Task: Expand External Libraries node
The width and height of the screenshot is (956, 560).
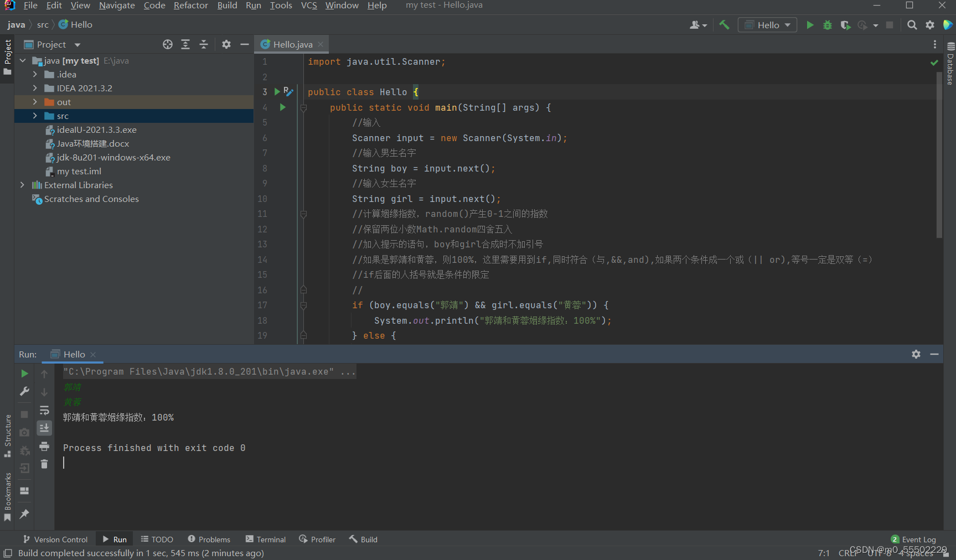Action: pyautogui.click(x=22, y=185)
